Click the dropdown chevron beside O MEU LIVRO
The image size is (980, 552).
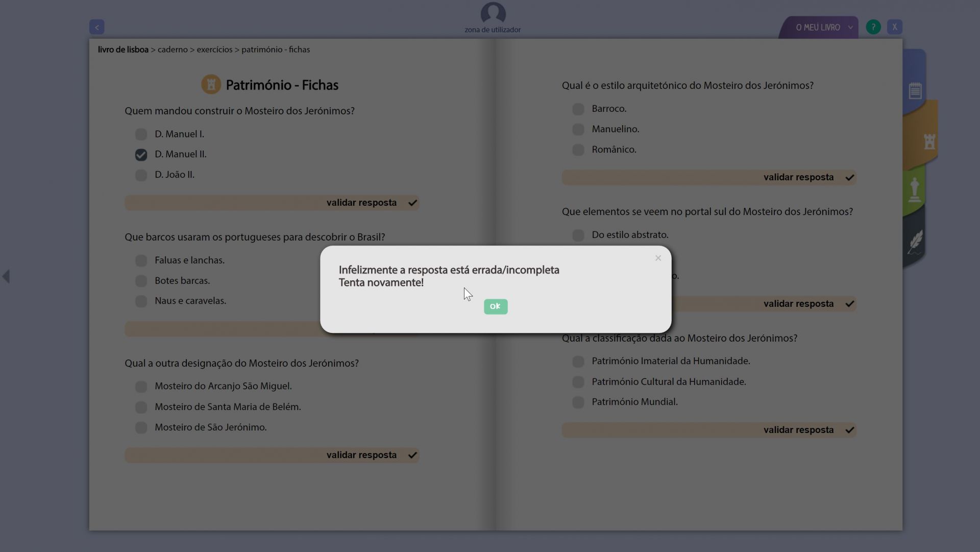tap(850, 28)
